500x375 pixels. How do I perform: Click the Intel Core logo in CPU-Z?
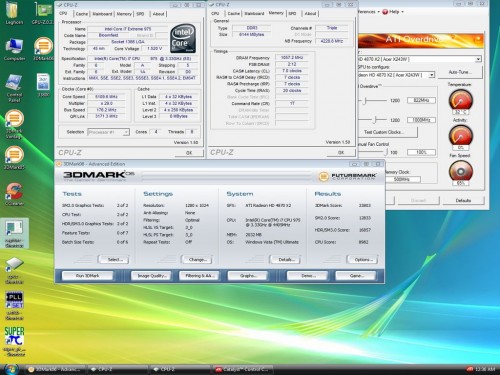click(183, 38)
